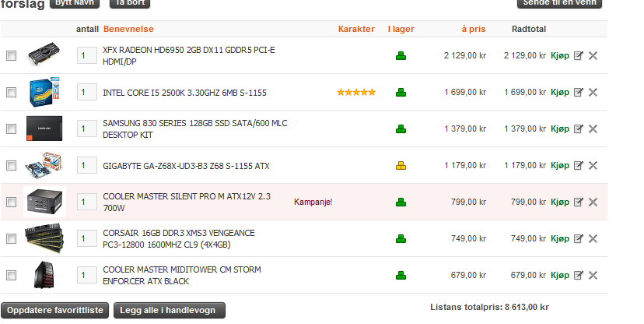Tick checkbox for XFX Radeon HD6950

[x=11, y=55]
